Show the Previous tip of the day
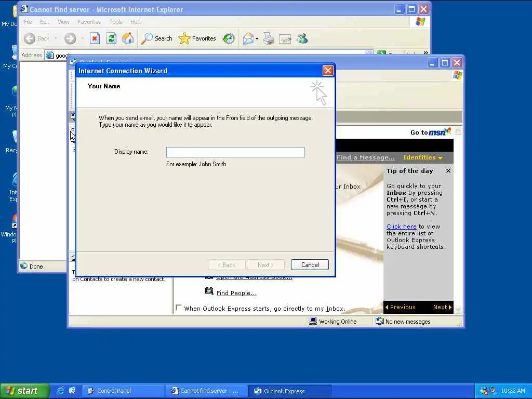Viewport: 532px width, 399px height. tap(401, 307)
